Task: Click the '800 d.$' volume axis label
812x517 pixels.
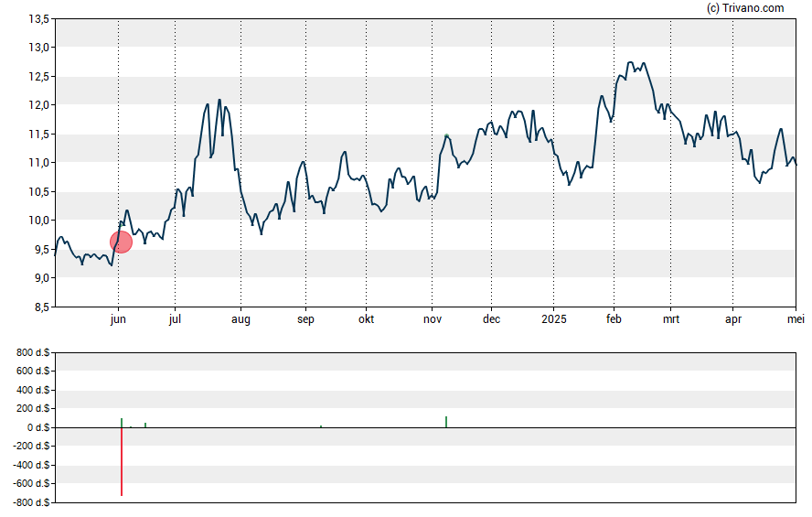Action: coord(33,353)
